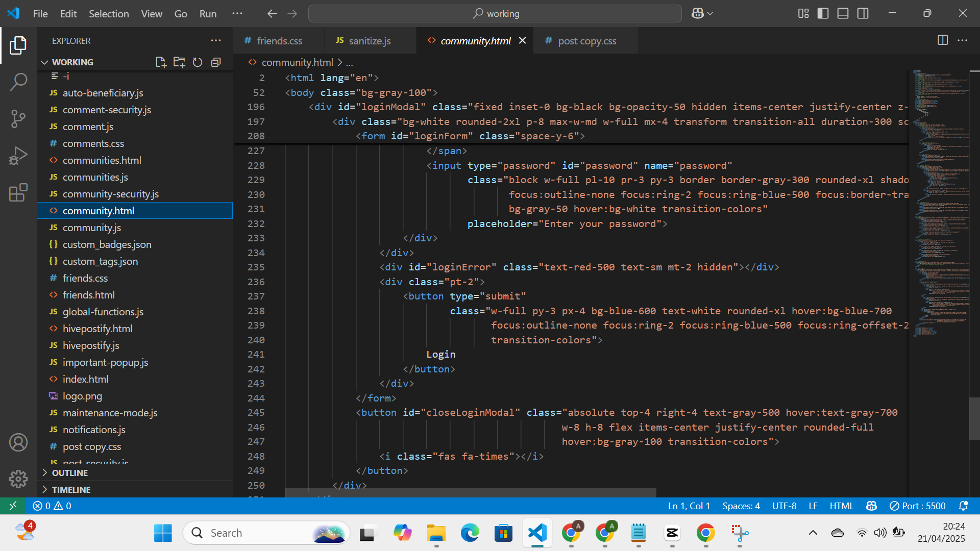This screenshot has width=980, height=551.
Task: Change indentation Spaces: 4
Action: tap(741, 506)
